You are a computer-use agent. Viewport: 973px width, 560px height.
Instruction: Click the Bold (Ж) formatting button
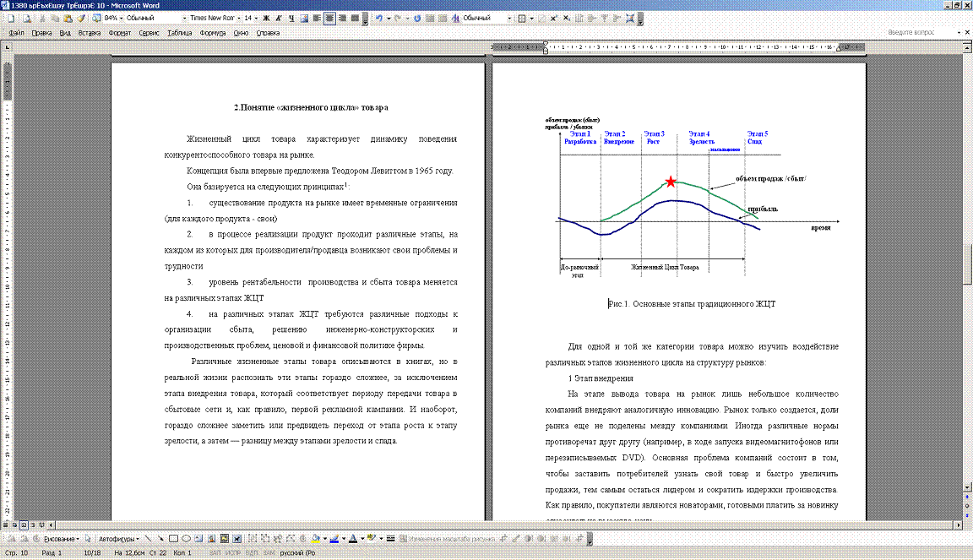[x=266, y=18]
